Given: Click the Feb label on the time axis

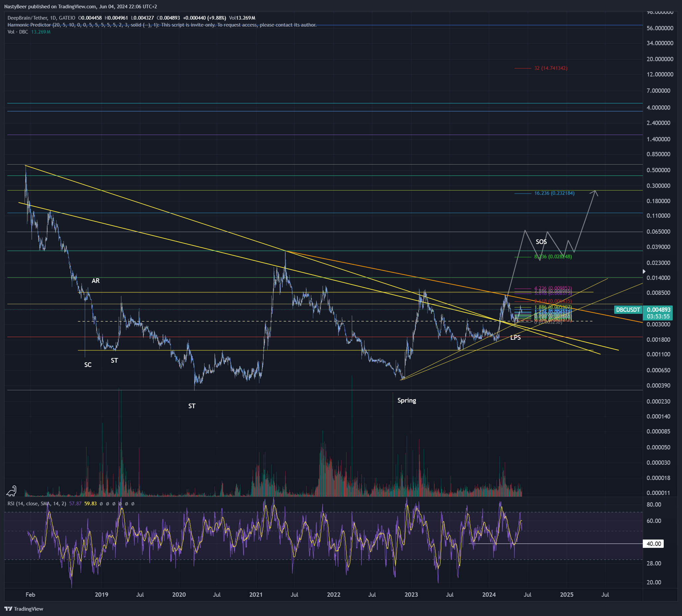Looking at the screenshot, I should coord(31,595).
